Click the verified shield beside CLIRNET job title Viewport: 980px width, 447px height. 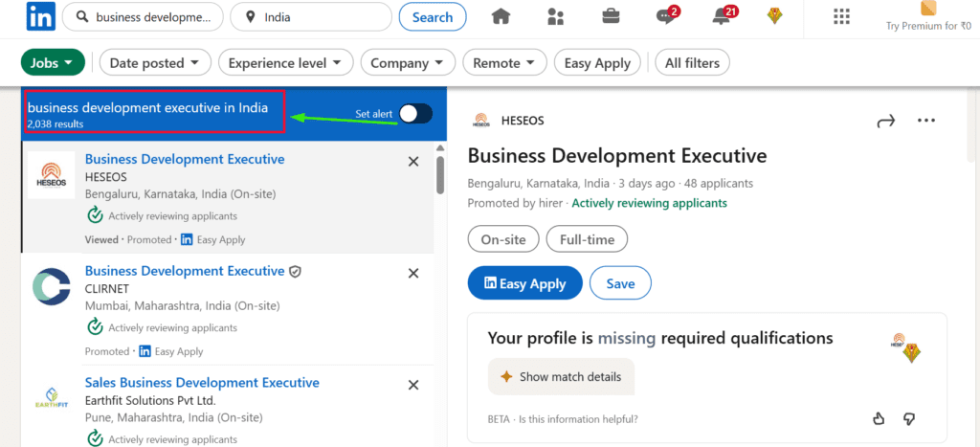click(296, 271)
